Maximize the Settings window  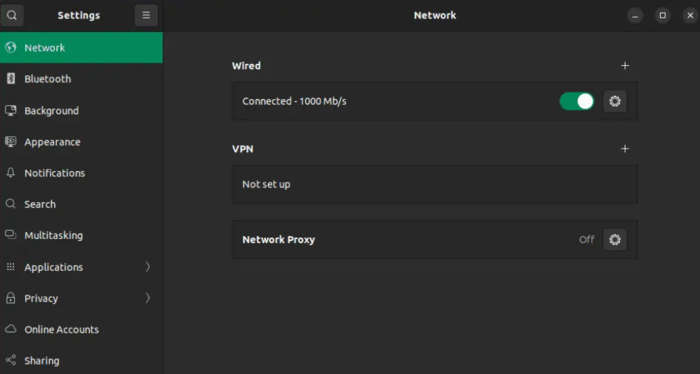click(662, 15)
